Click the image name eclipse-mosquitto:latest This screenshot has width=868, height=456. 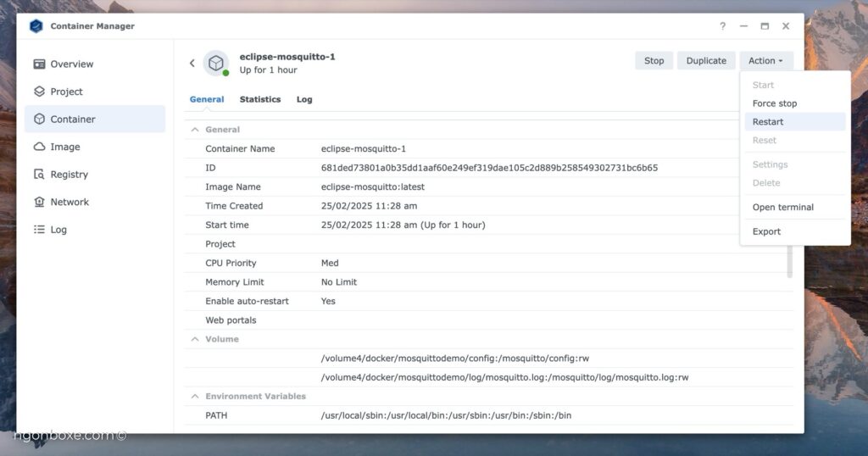coord(373,187)
